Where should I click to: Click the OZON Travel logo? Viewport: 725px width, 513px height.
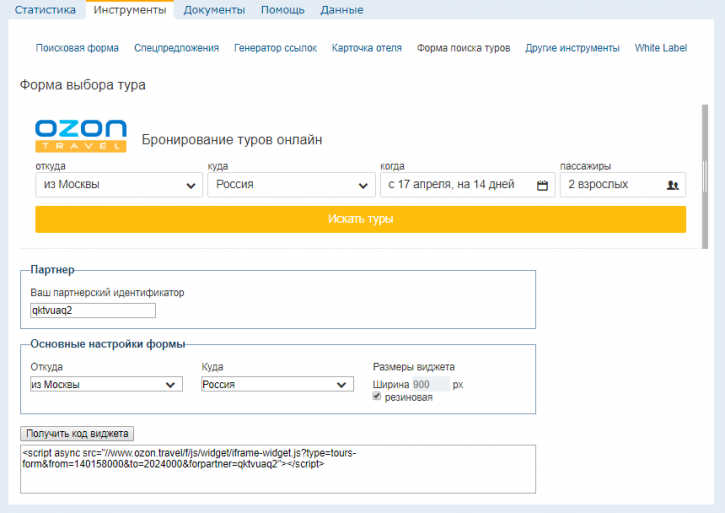(81, 136)
